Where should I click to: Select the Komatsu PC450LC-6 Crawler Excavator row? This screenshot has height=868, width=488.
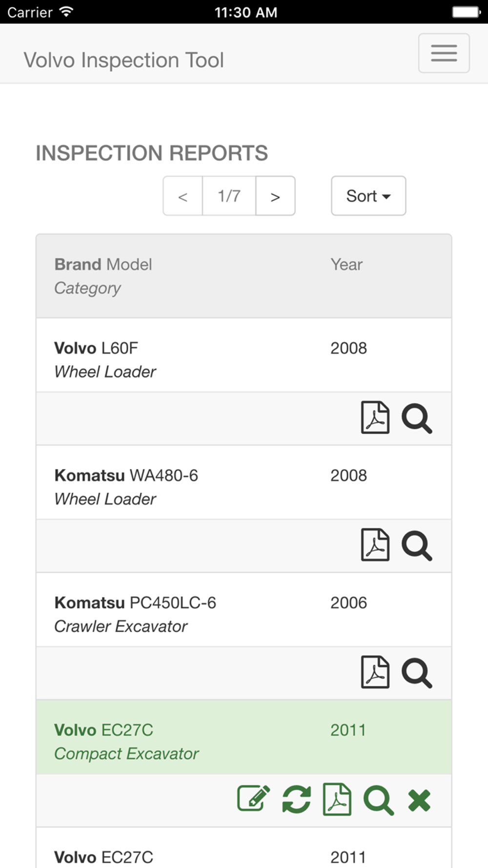tap(244, 610)
